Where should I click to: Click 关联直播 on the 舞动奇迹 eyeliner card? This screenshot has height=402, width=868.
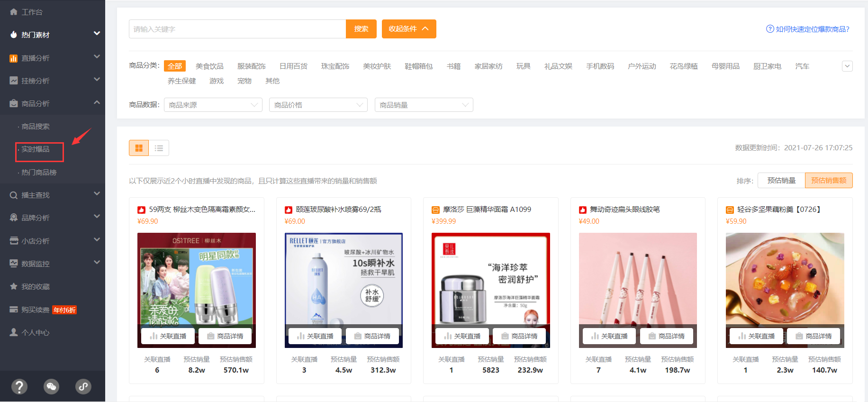pyautogui.click(x=610, y=336)
